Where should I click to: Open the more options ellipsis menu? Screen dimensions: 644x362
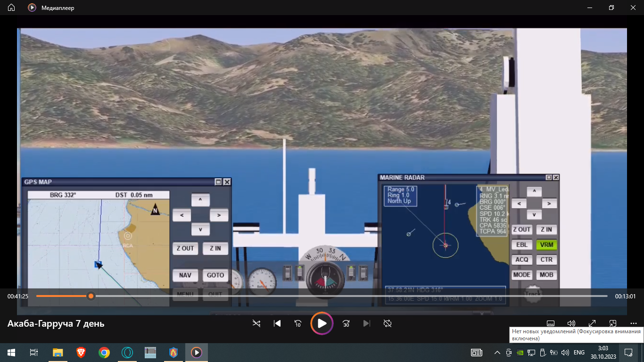click(x=633, y=323)
